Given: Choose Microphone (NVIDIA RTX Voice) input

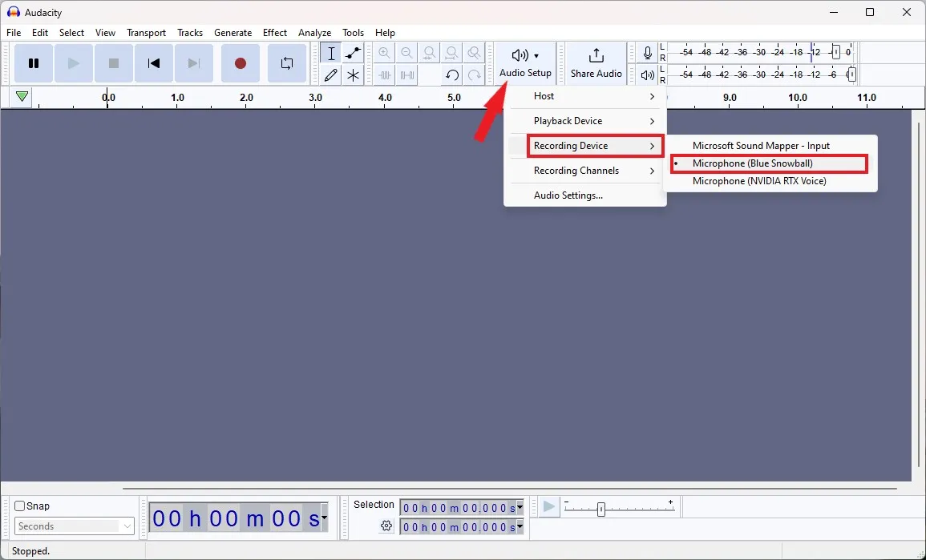Looking at the screenshot, I should [x=760, y=181].
